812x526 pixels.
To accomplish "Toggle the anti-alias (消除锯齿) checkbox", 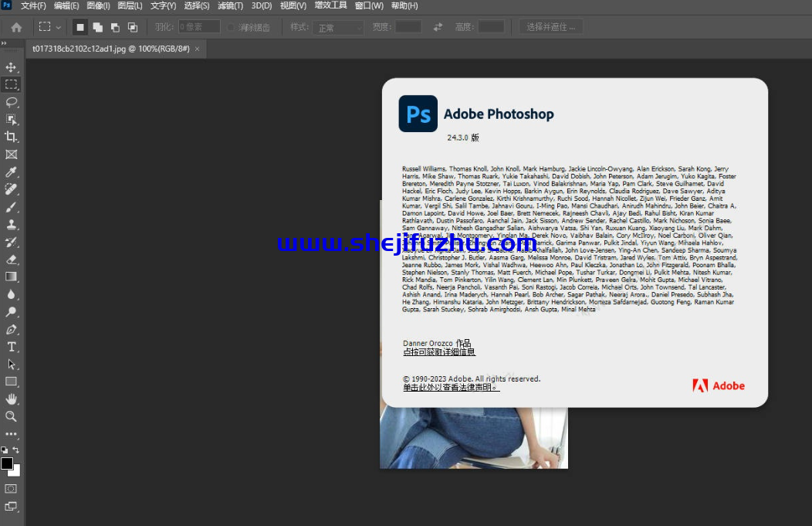I will (231, 27).
